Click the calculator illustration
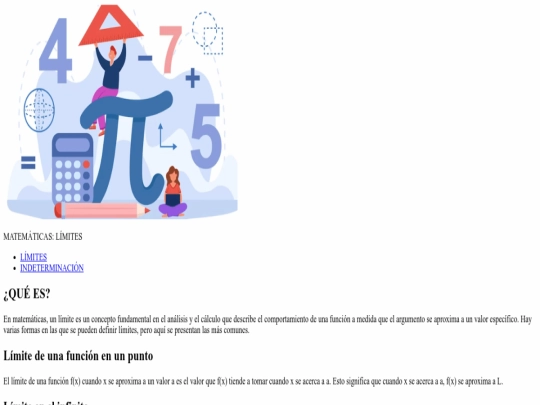Image resolution: width=540 pixels, height=405 pixels. (73, 169)
